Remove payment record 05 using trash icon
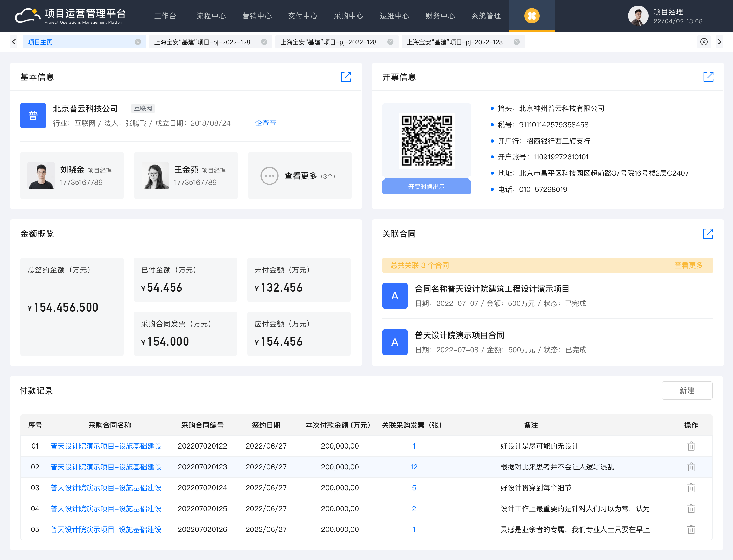The height and width of the screenshot is (560, 733). [691, 529]
